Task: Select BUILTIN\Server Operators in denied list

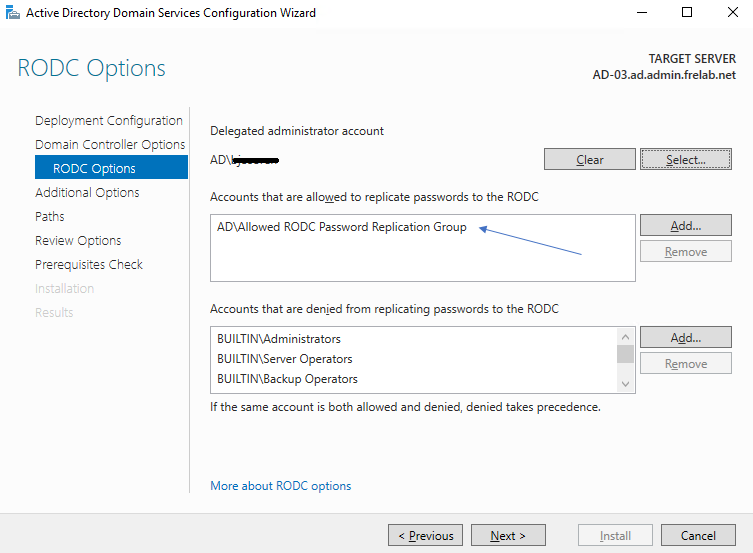Action: pyautogui.click(x=284, y=359)
